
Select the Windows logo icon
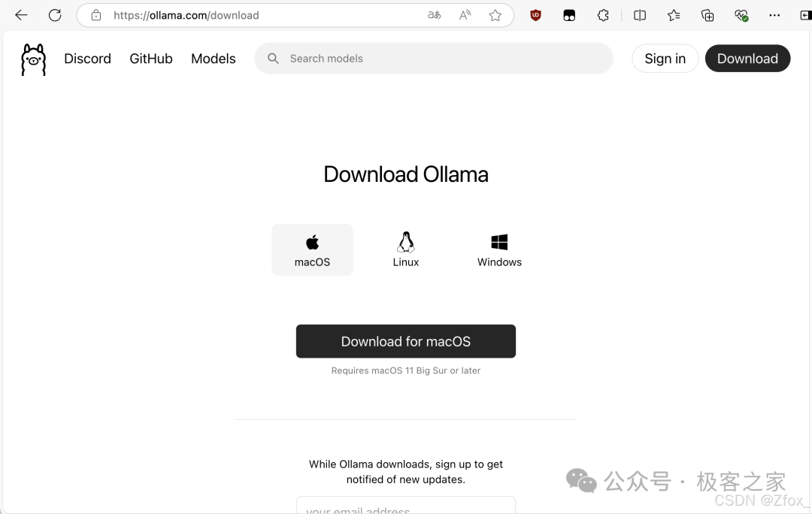tap(499, 242)
